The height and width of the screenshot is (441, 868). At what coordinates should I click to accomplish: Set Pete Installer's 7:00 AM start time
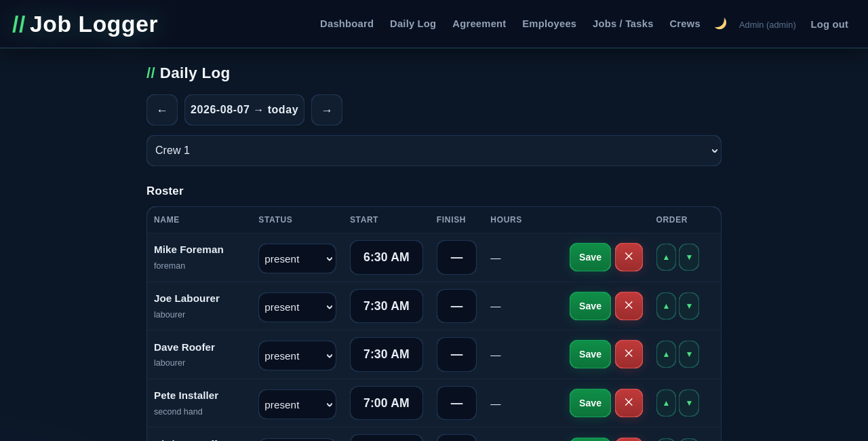click(387, 404)
